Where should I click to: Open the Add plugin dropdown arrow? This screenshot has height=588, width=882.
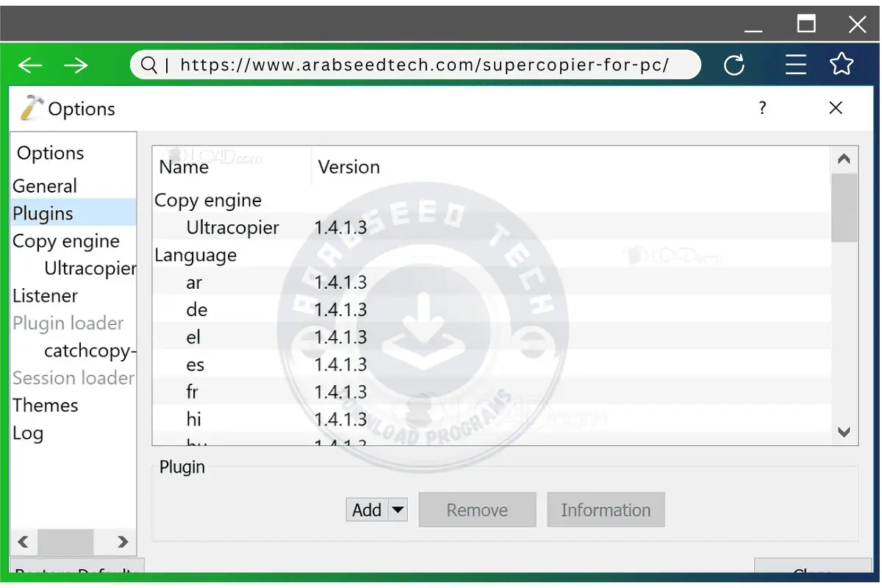coord(399,509)
